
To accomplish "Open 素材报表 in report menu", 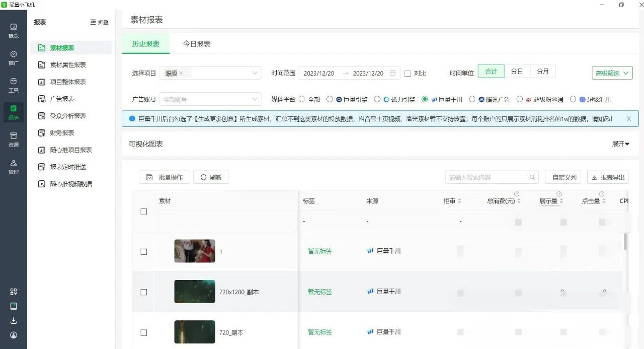I will click(71, 48).
